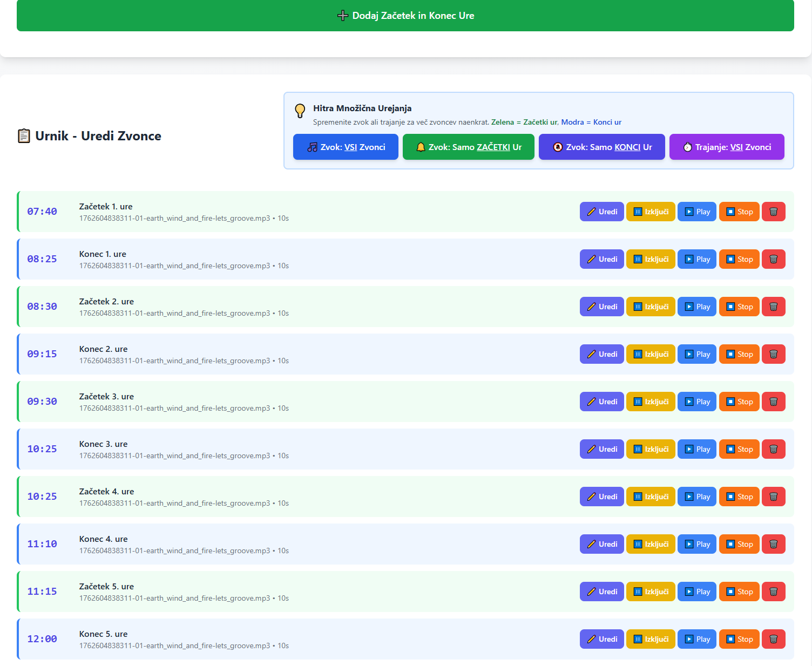
Task: Delete the 10:25 Začetek 4. ure bell
Action: [x=773, y=497]
